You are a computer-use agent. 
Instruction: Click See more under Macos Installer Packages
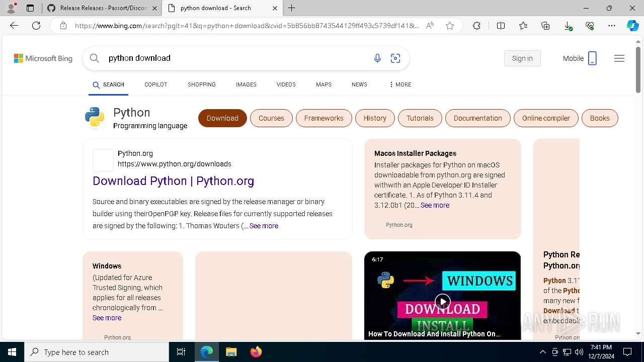click(435, 205)
